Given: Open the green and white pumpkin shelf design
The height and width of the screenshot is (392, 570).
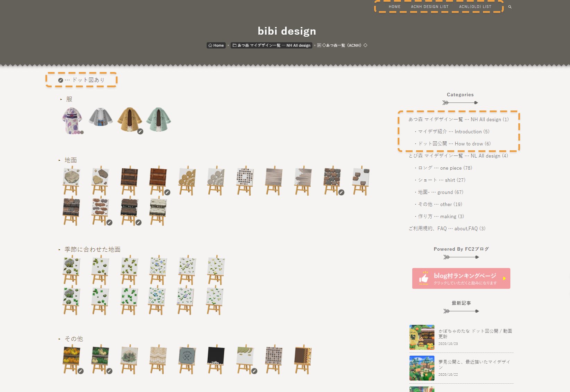Looking at the screenshot, I should click(100, 359).
